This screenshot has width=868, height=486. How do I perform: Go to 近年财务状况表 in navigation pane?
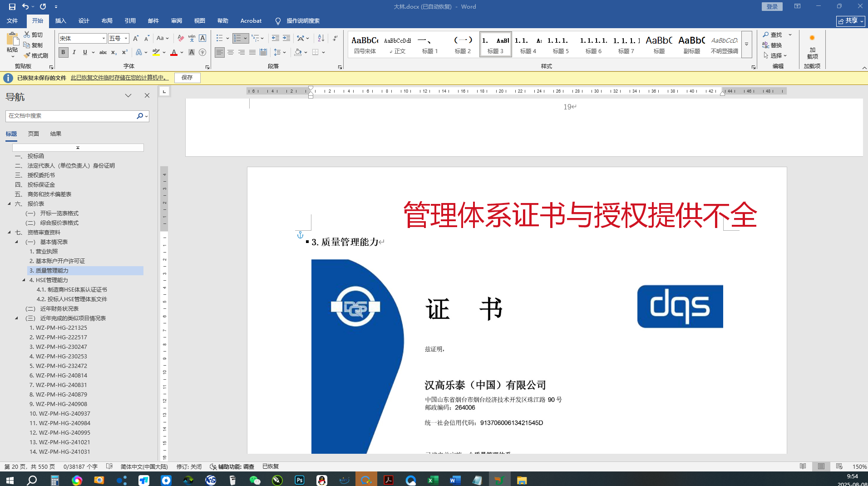click(x=59, y=309)
